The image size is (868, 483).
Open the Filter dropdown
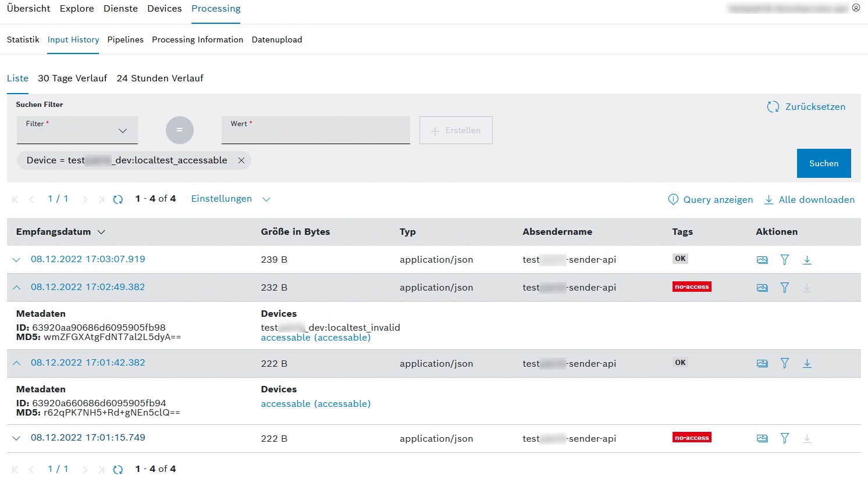point(77,130)
